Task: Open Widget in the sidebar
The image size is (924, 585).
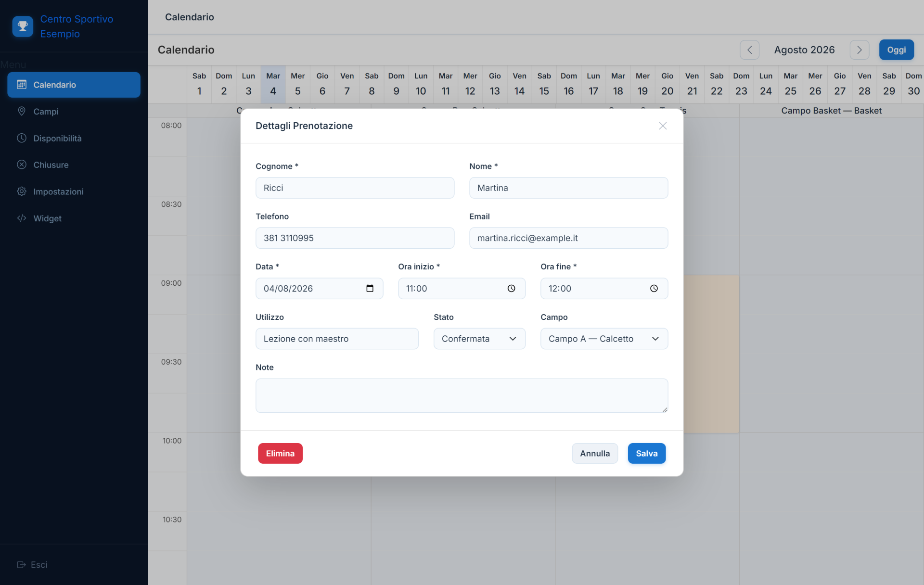Action: (x=74, y=218)
